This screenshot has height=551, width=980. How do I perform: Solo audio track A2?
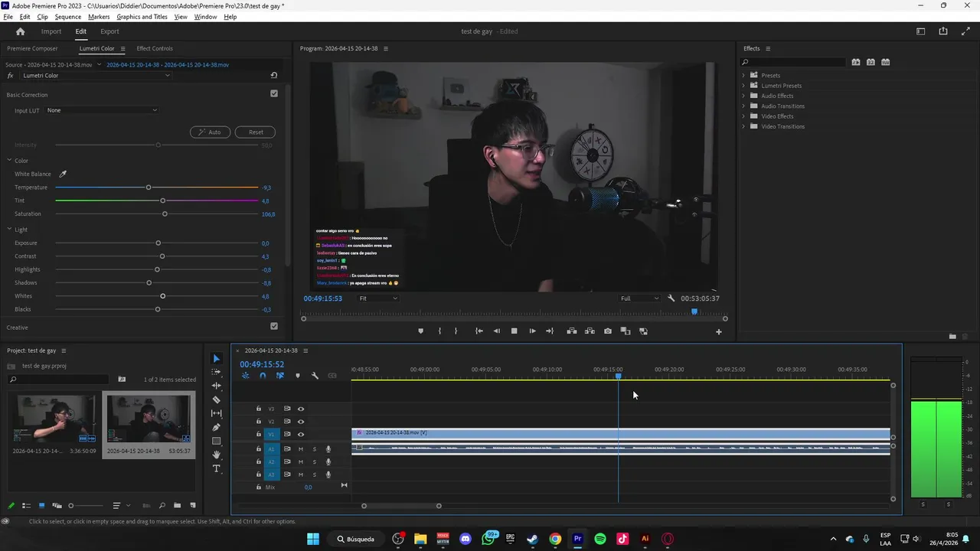click(314, 462)
